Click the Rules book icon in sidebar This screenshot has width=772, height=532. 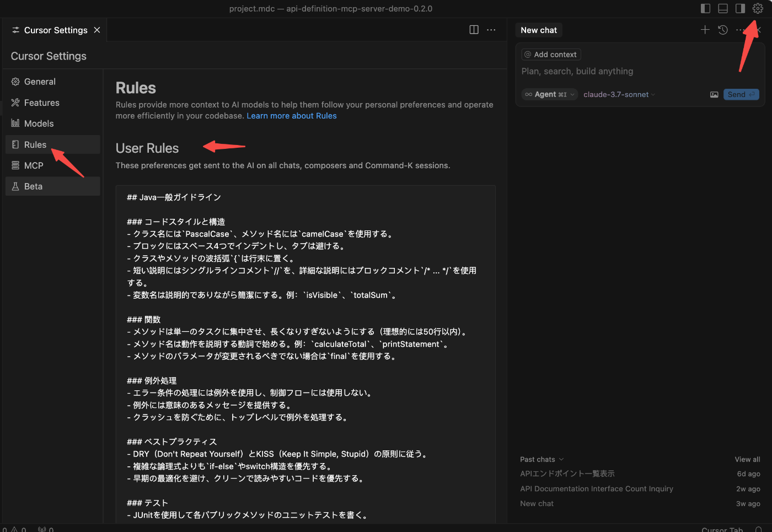point(15,144)
